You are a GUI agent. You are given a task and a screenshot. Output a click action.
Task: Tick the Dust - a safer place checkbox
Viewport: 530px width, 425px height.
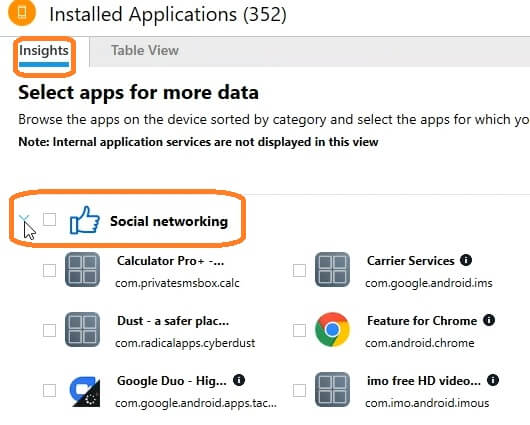pos(49,330)
